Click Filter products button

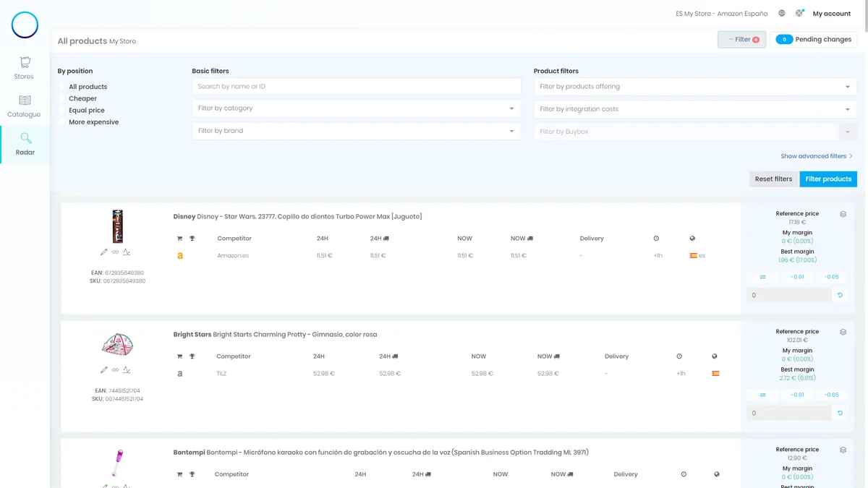(x=828, y=179)
